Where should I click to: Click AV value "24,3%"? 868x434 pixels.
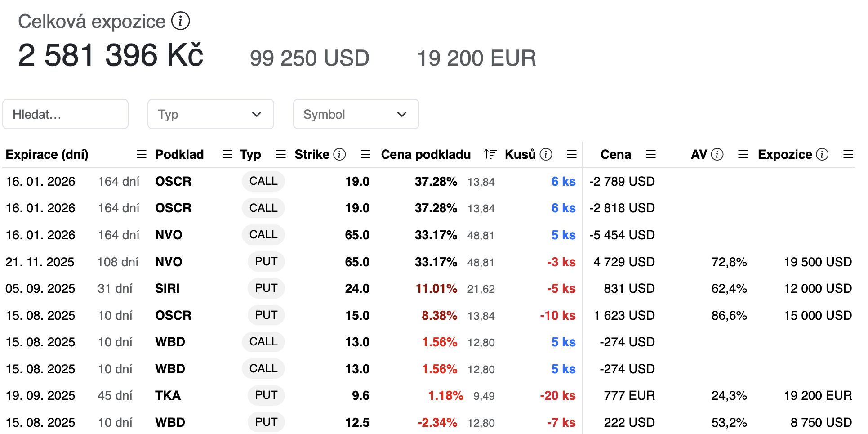(729, 395)
